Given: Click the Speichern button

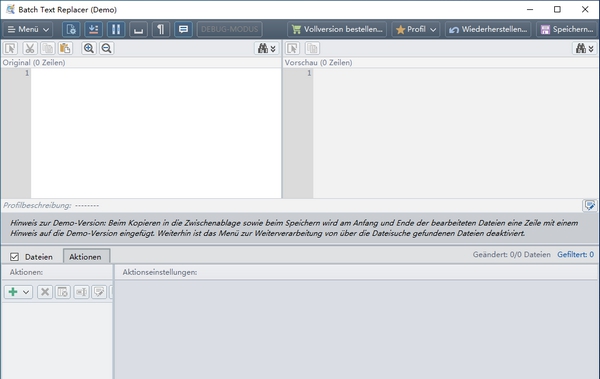Looking at the screenshot, I should pyautogui.click(x=567, y=29).
